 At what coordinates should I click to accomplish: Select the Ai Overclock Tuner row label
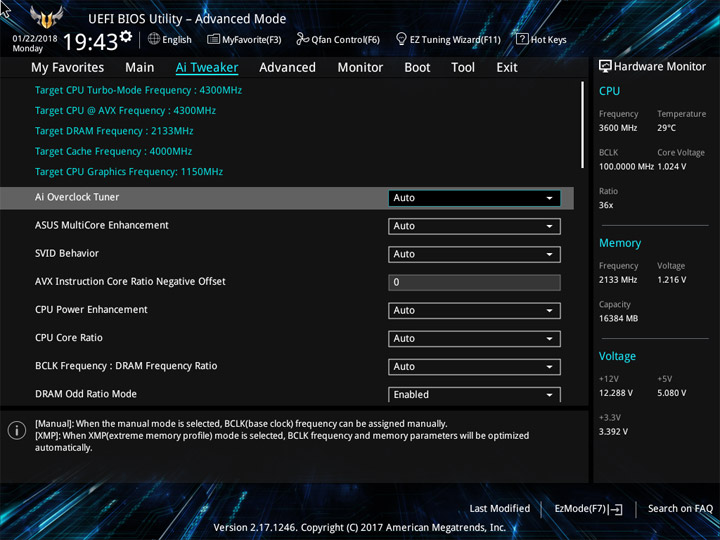click(77, 197)
